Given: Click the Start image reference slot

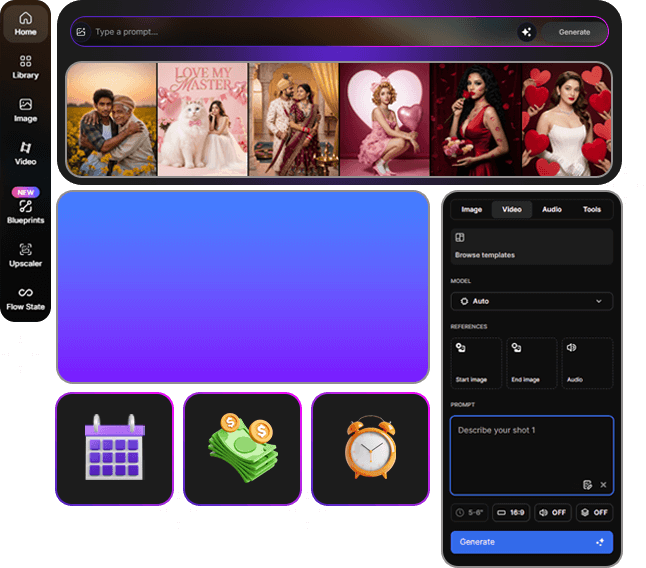Looking at the screenshot, I should coord(476,363).
